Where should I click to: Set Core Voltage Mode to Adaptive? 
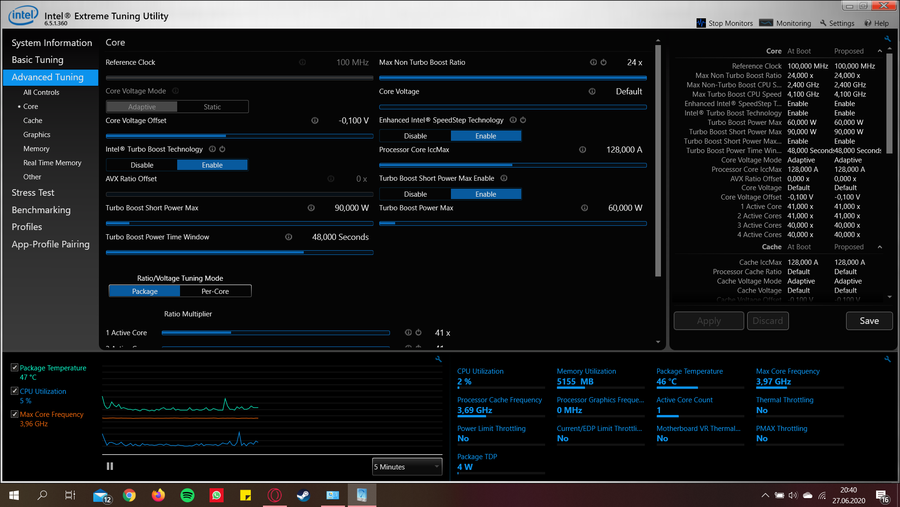(x=142, y=107)
